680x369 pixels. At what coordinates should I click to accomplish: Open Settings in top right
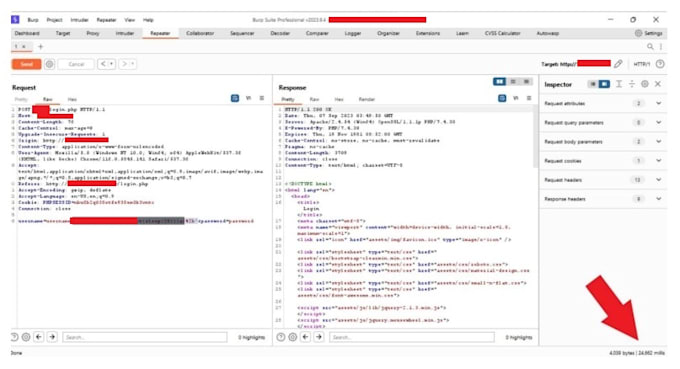tap(649, 33)
